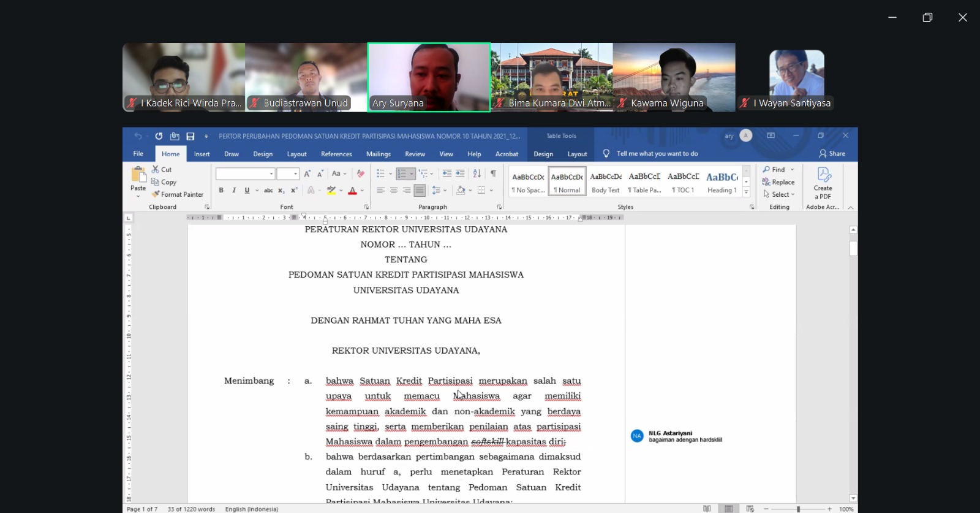The image size is (980, 513).
Task: Increase font size with the grow font icon
Action: [x=307, y=173]
